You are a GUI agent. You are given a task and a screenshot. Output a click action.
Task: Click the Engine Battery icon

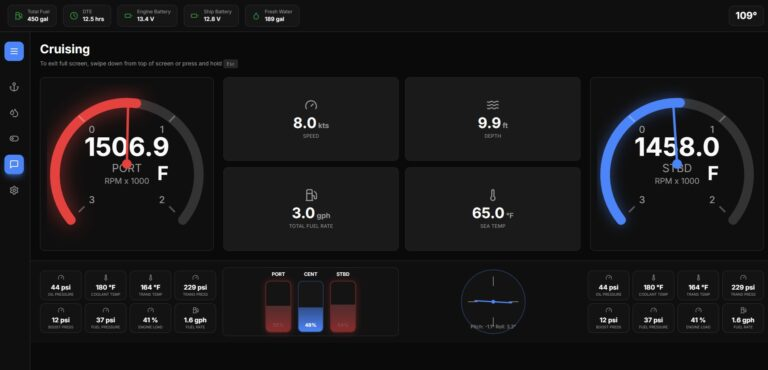pos(128,16)
